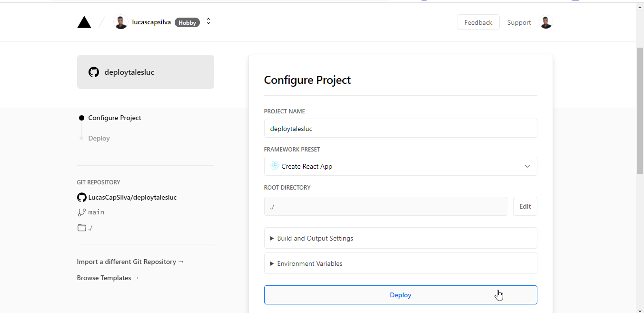
Task: Select the Configure Project step
Action: point(114,118)
